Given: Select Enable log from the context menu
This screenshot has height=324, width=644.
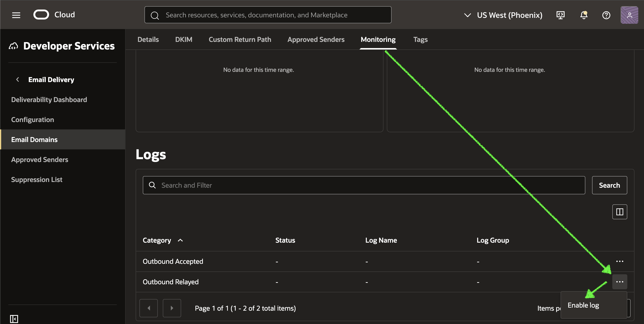Looking at the screenshot, I should click(x=583, y=305).
